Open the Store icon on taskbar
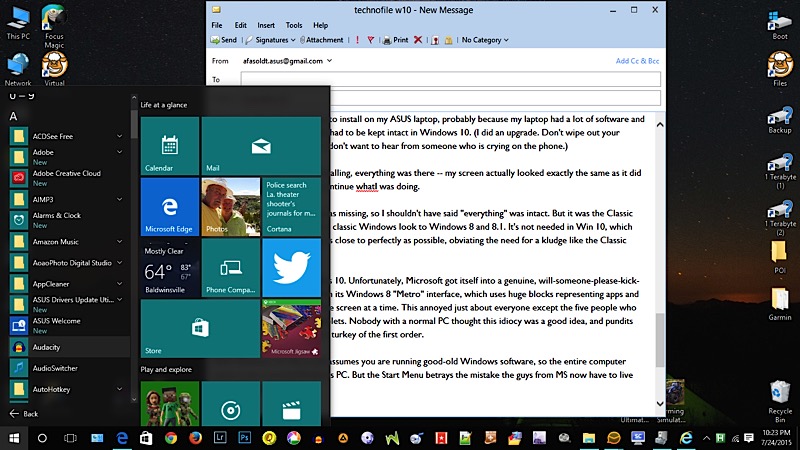This screenshot has width=800, height=450. pyautogui.click(x=146, y=438)
